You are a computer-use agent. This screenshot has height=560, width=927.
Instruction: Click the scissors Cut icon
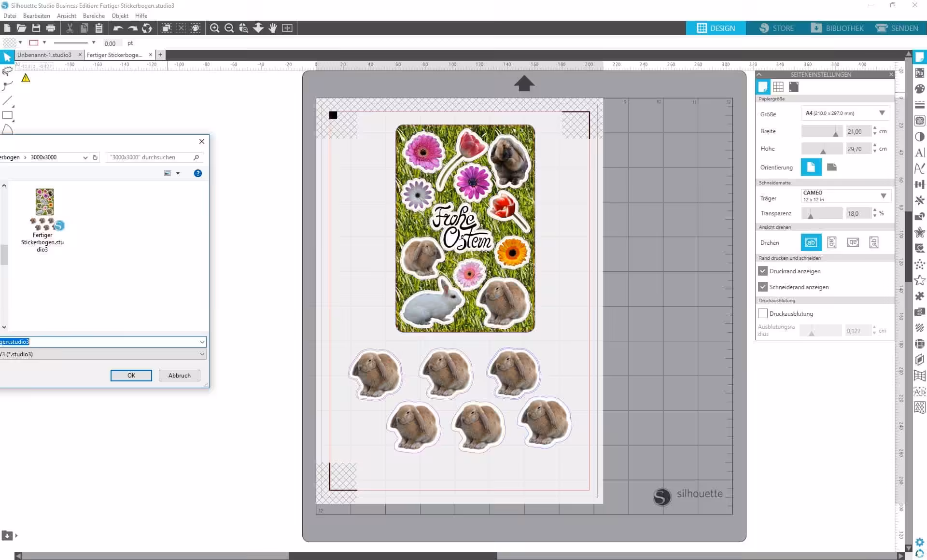click(x=70, y=28)
